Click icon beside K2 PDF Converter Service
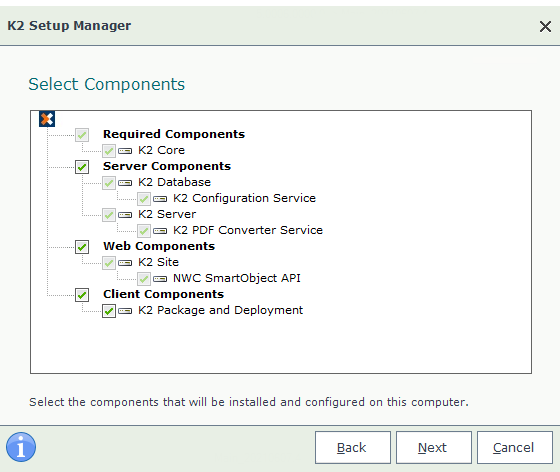 point(160,231)
